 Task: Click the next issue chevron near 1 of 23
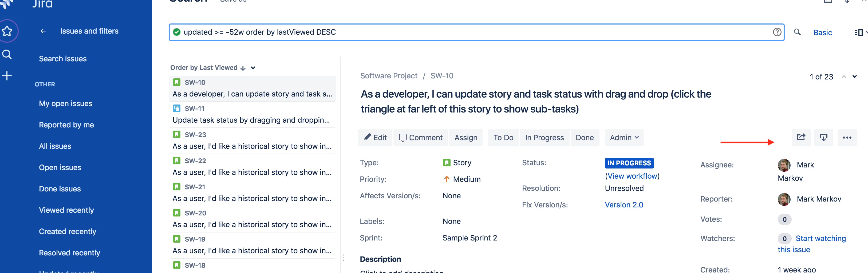[855, 77]
